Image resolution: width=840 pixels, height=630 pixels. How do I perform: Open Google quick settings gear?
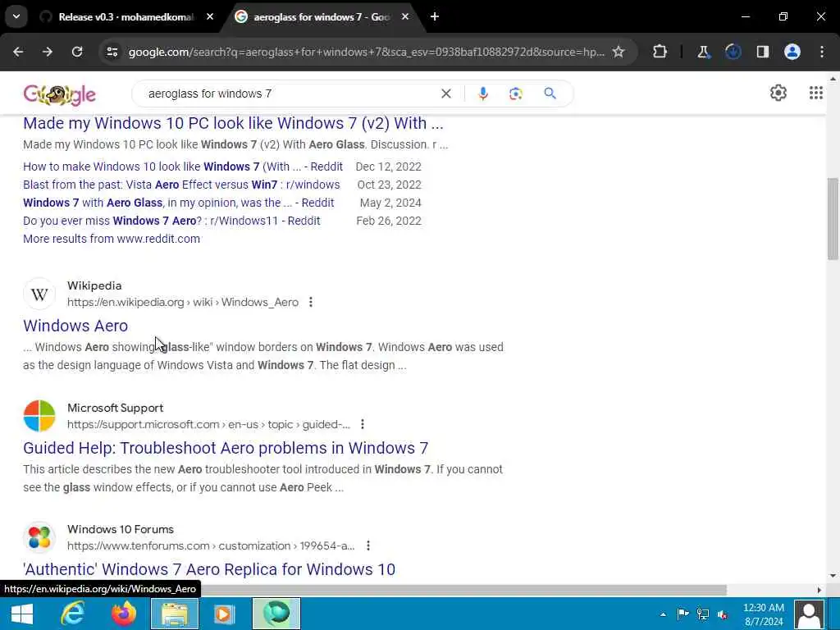pos(778,94)
